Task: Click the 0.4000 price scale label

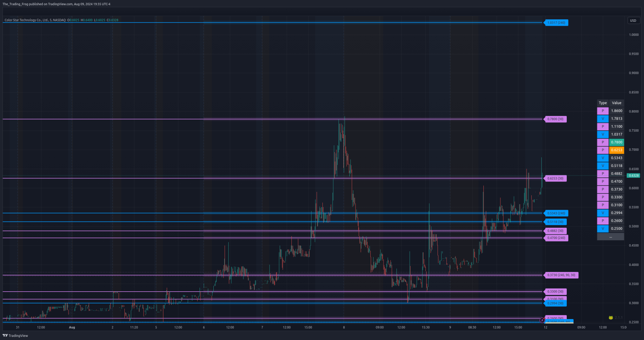Action: click(x=634, y=265)
